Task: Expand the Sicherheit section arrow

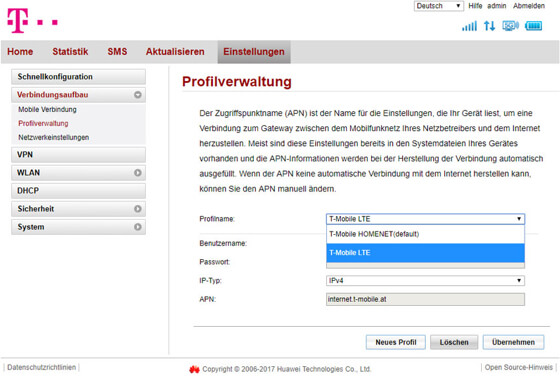Action: click(x=138, y=209)
